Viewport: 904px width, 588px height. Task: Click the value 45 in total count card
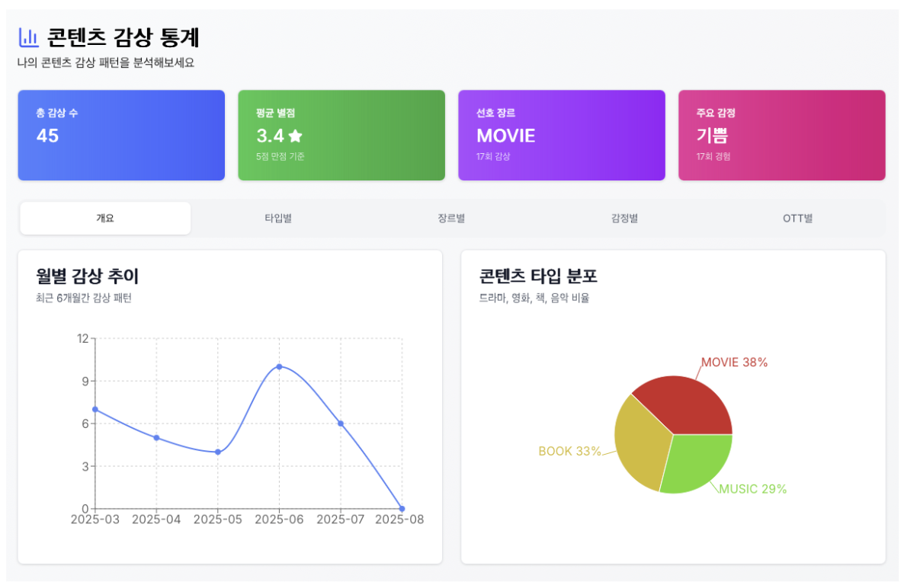point(47,136)
